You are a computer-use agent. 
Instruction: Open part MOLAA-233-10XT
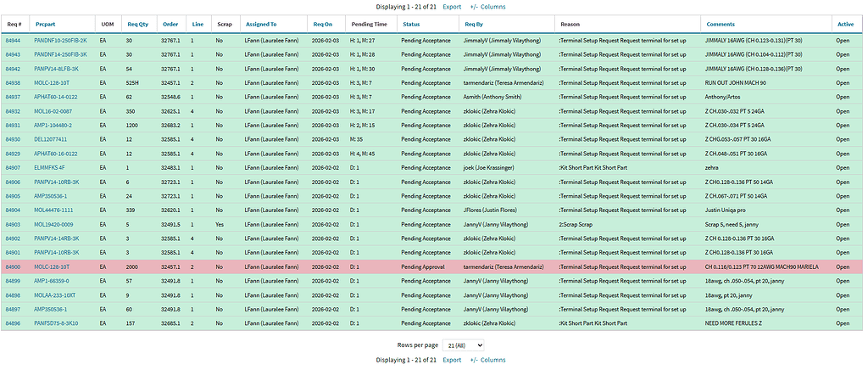[x=55, y=295]
